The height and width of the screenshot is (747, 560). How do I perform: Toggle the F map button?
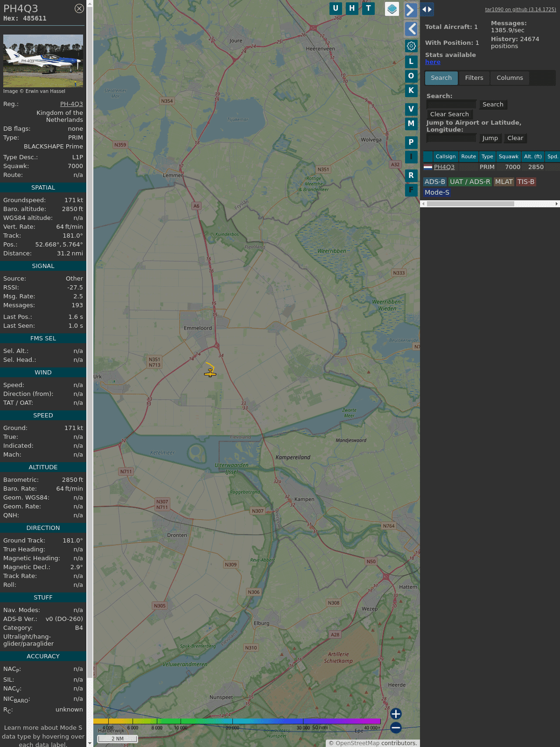pos(411,190)
